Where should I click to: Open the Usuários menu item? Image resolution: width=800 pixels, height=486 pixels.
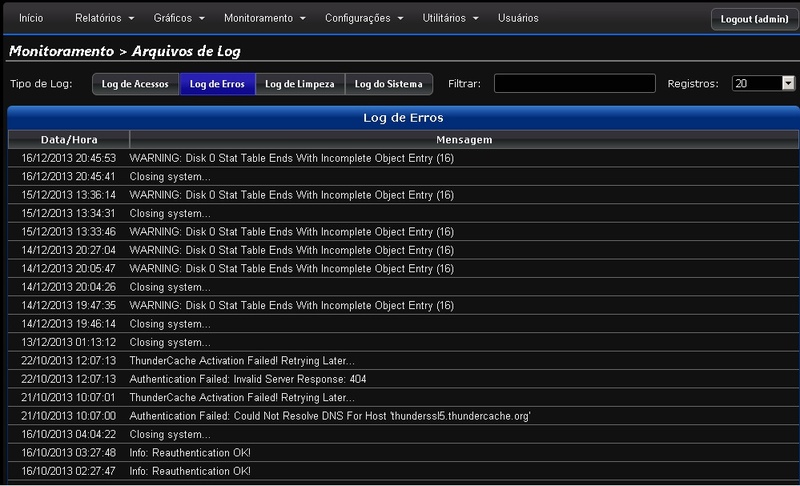(x=518, y=18)
